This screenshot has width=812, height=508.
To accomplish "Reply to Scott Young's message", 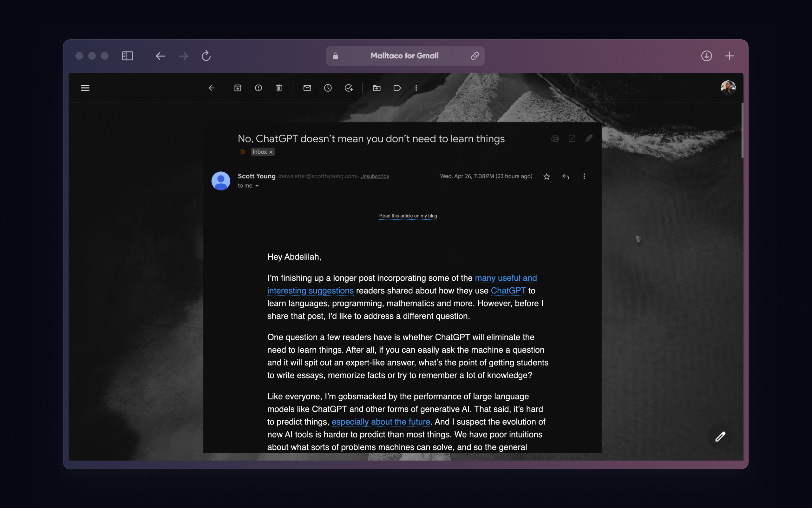I will click(565, 177).
